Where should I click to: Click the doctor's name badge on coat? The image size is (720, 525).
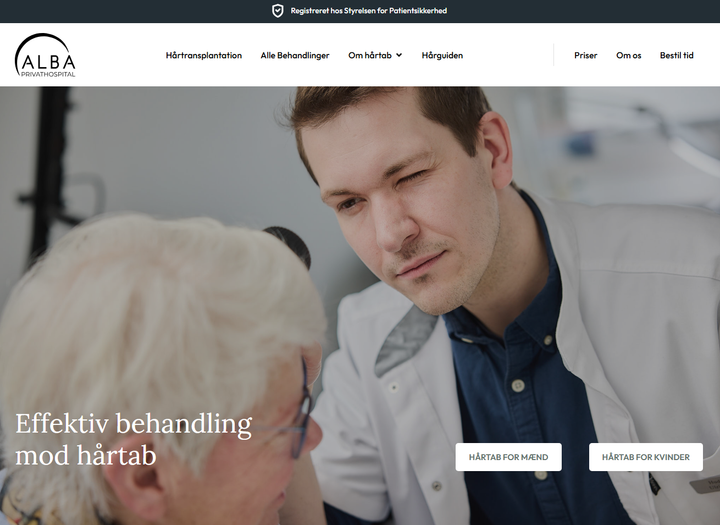coord(705,485)
